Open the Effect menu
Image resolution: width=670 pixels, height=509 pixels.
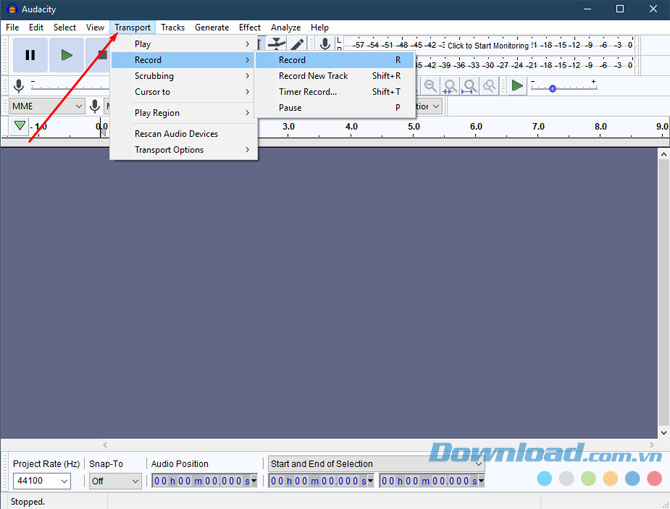pos(250,27)
